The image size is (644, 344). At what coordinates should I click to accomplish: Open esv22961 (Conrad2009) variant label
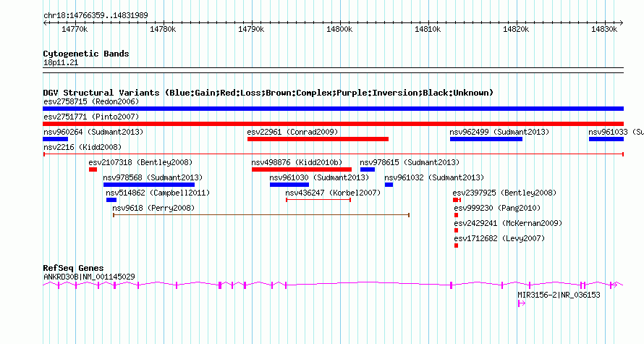pyautogui.click(x=292, y=132)
